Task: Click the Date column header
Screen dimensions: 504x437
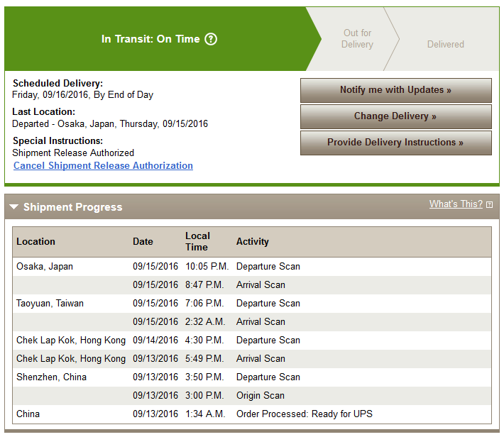Action: pyautogui.click(x=143, y=242)
